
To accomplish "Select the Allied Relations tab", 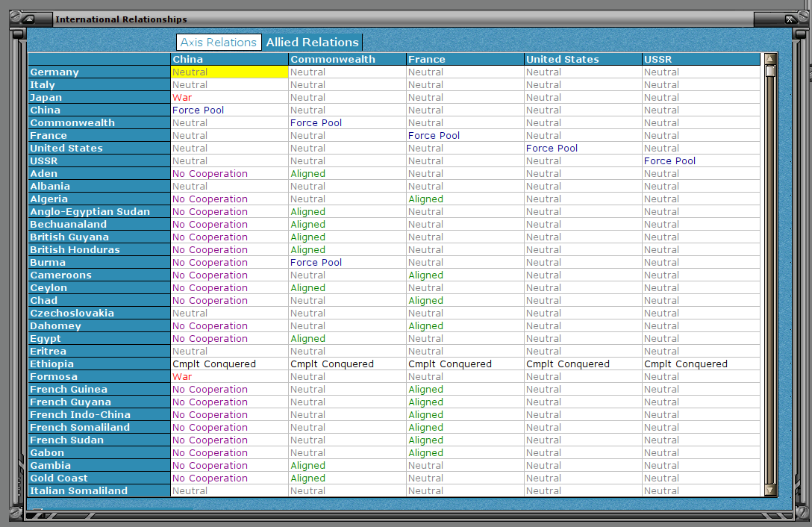I will point(312,42).
